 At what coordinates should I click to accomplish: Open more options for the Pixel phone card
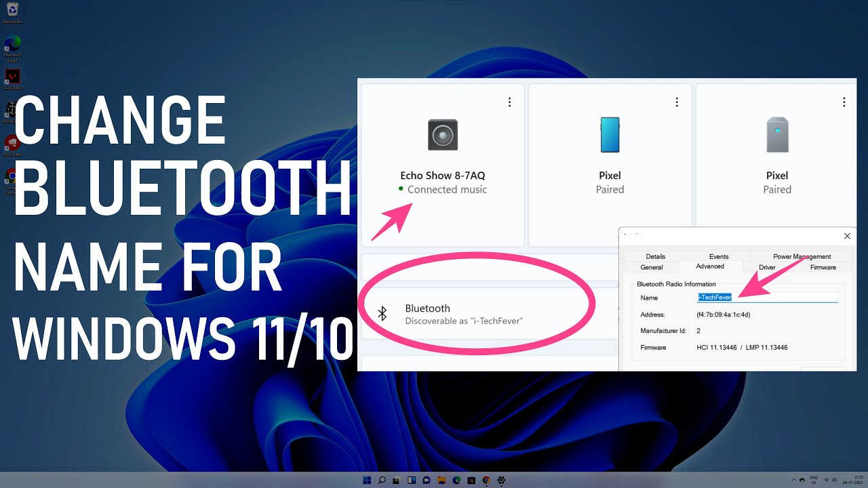tap(676, 102)
